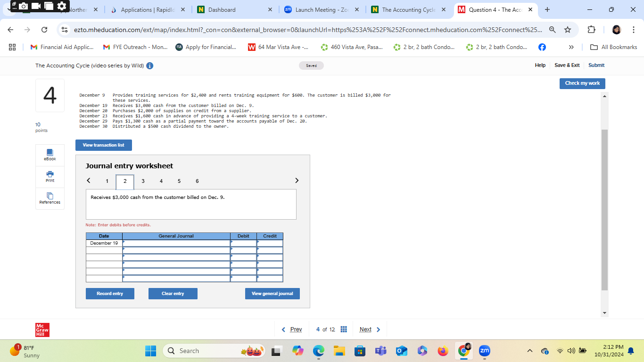Click the McGraw Hill logo
The height and width of the screenshot is (362, 644).
[x=41, y=329]
